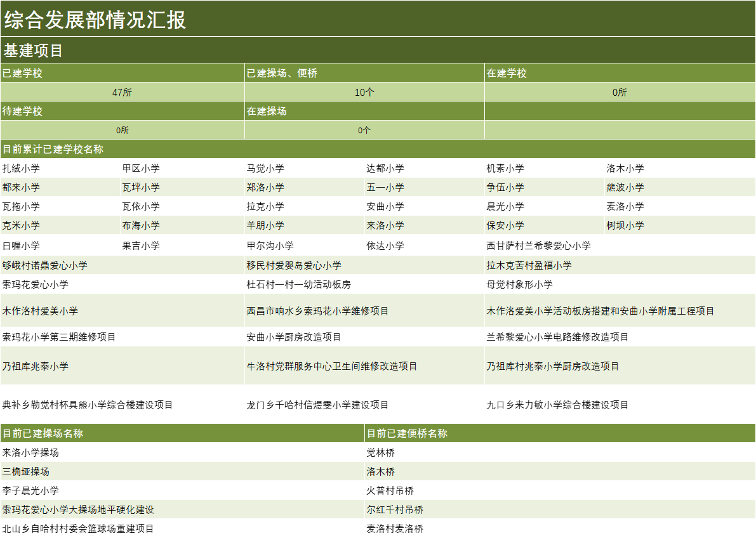756x538 pixels.
Task: Click the cell 甲区小学
Action: [182, 168]
